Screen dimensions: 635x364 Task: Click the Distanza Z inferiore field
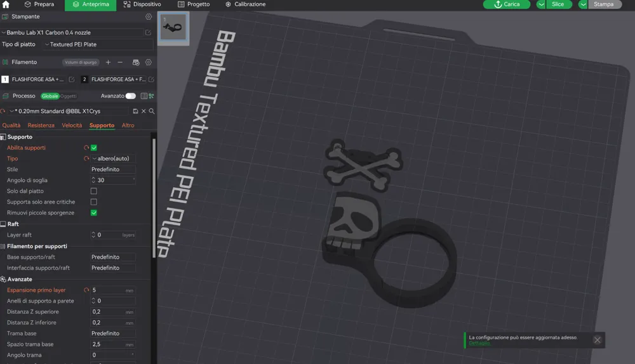(113, 323)
